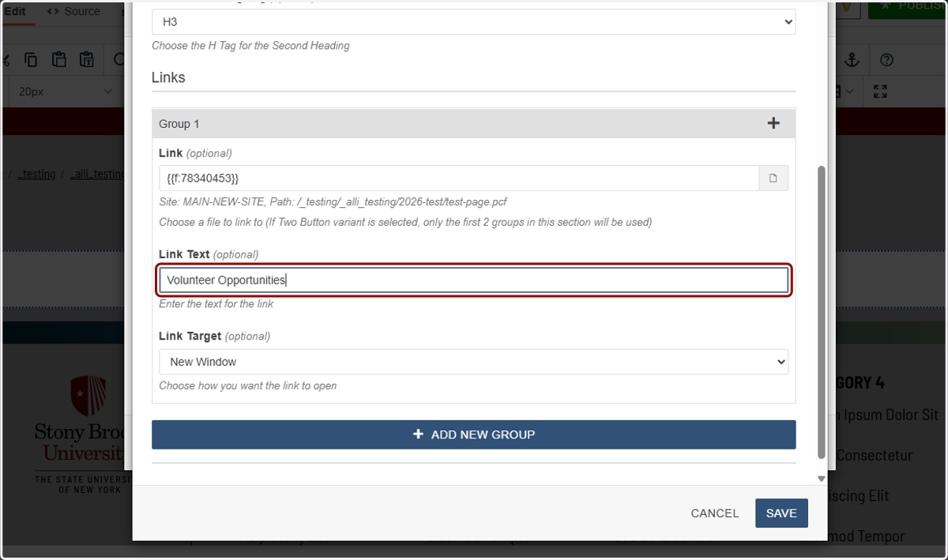Click the 'Site: MAIN-NEW-SITE' path text

point(333,202)
